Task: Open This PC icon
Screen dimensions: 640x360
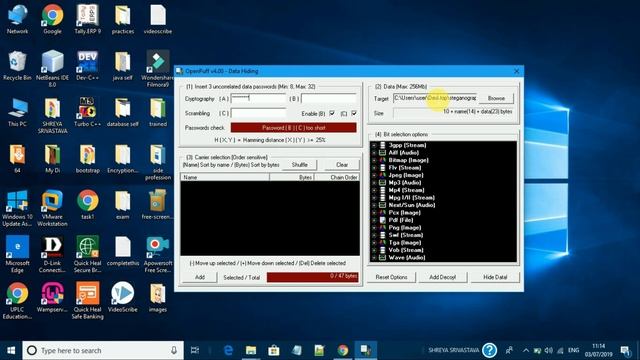Action: coord(17,112)
